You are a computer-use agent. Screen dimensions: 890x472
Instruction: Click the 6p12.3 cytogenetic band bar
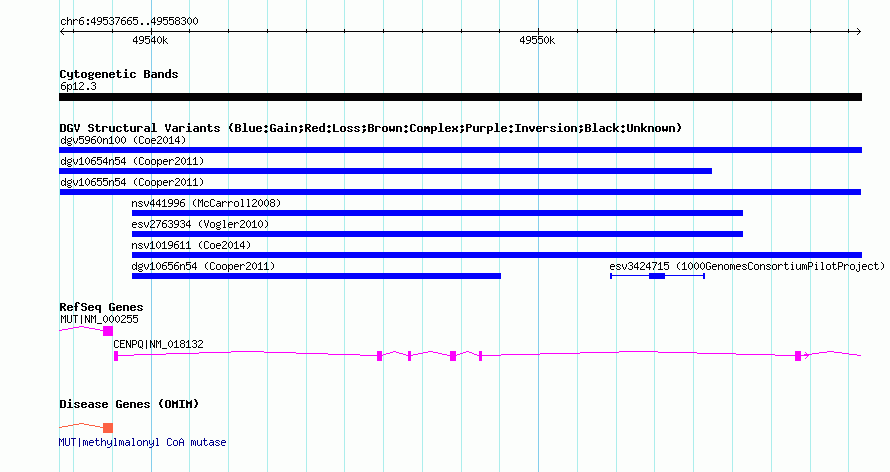(x=460, y=97)
